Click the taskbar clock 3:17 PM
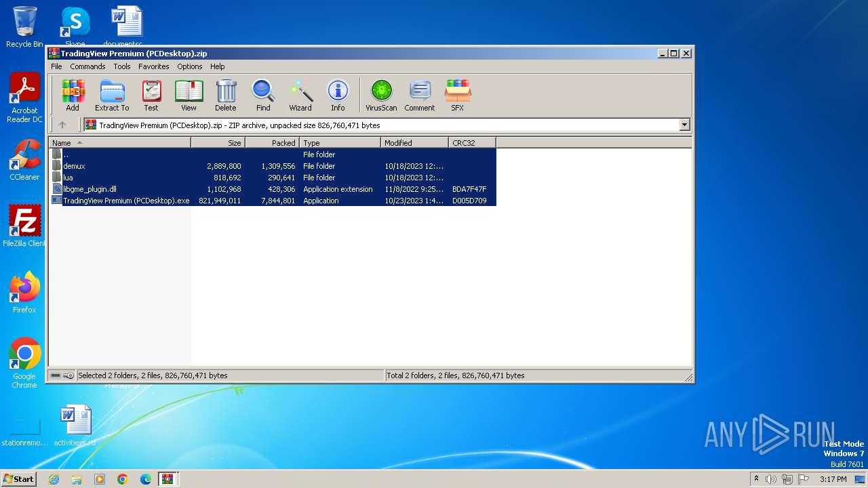Viewport: 868px width, 488px height. (833, 479)
